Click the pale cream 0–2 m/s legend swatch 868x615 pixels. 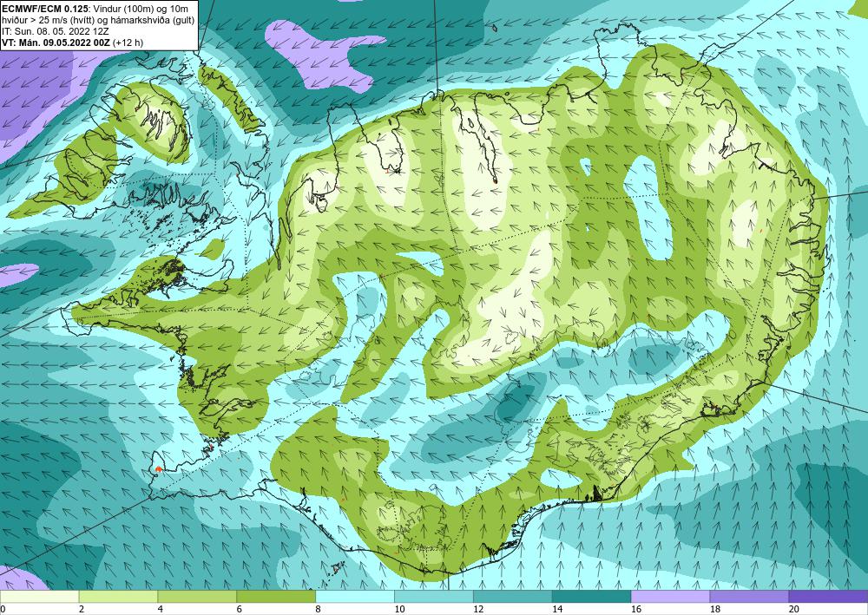tap(39, 597)
